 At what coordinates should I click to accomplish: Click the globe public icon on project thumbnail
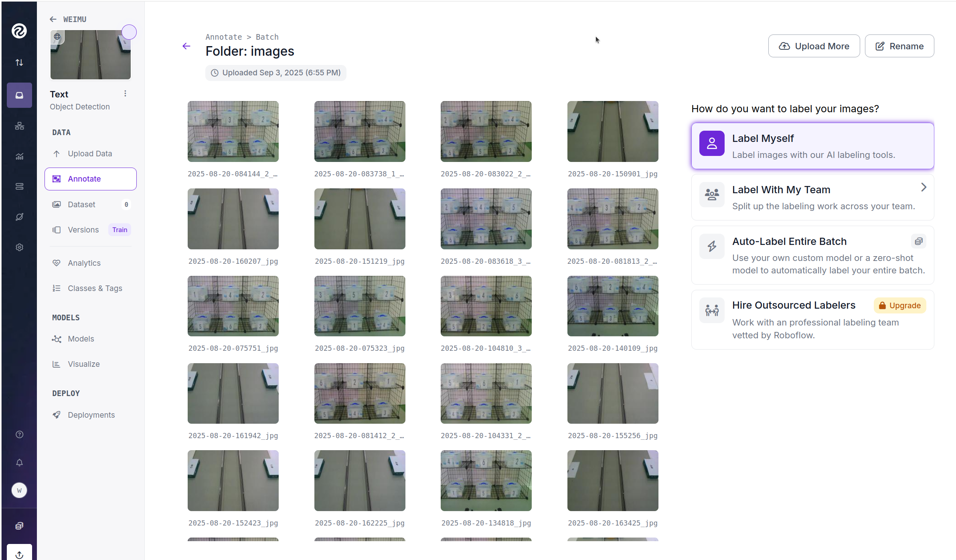[x=57, y=37]
